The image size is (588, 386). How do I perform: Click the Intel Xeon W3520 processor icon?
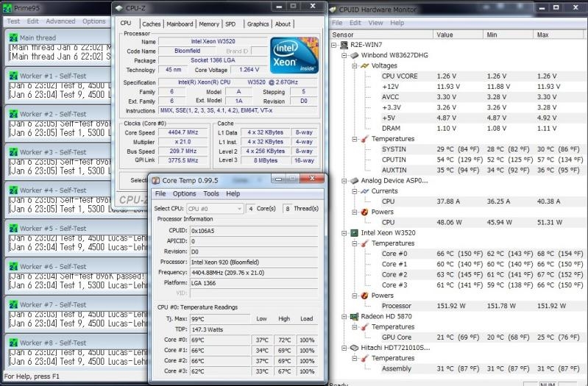[354, 232]
